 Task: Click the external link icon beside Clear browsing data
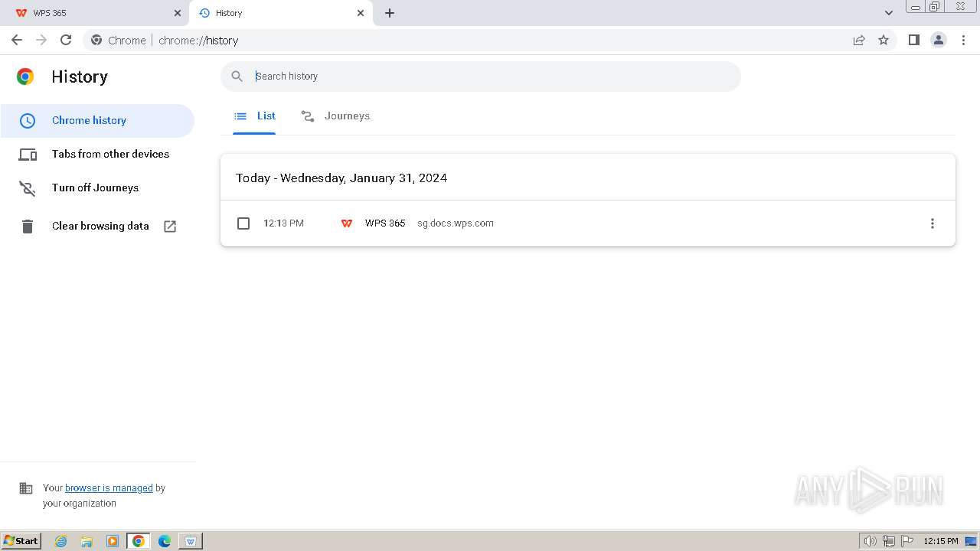pyautogui.click(x=170, y=226)
